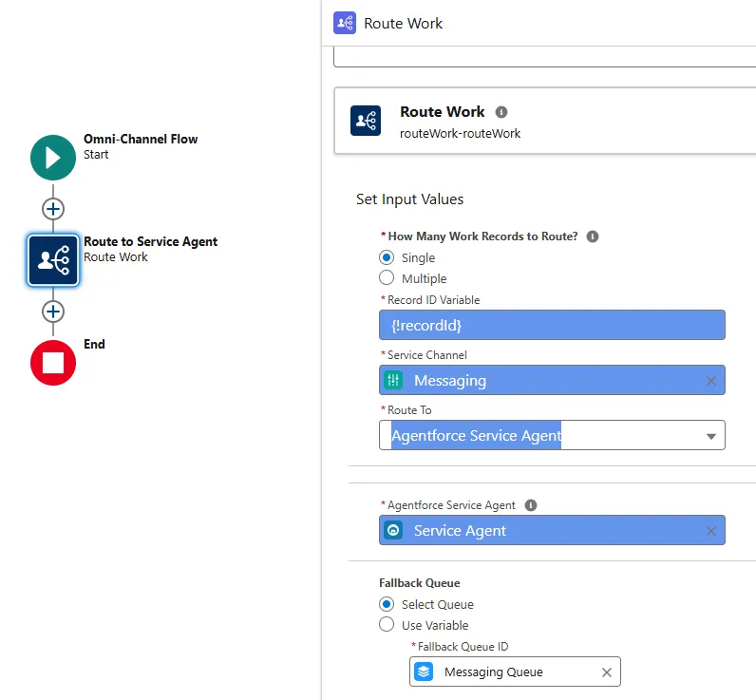
Task: Choose Multiple work records option
Action: (387, 278)
